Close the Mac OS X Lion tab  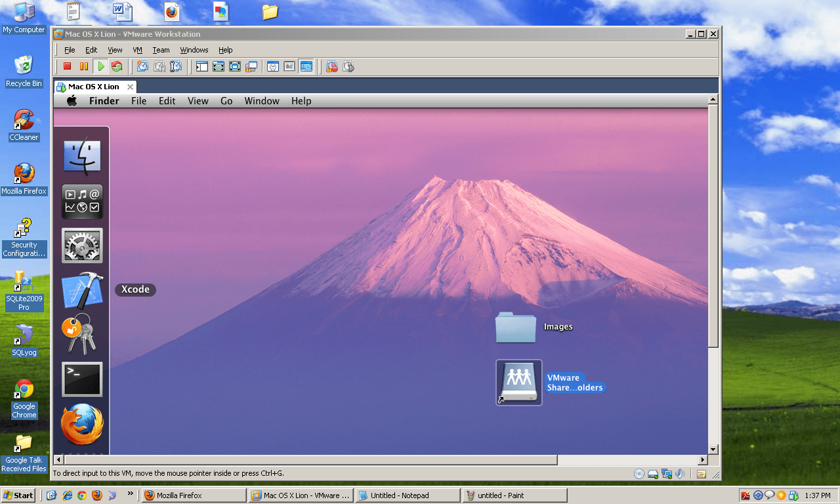point(130,87)
